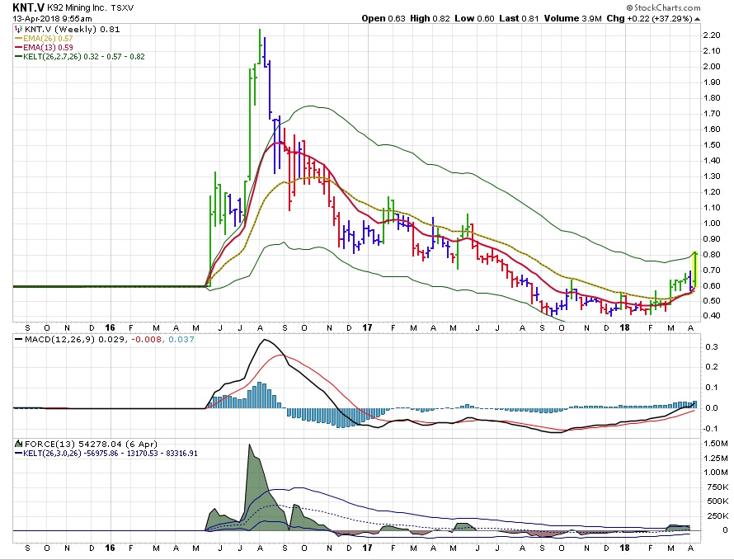
Task: Open the StockCharts.com watermark link
Action: (663, 7)
